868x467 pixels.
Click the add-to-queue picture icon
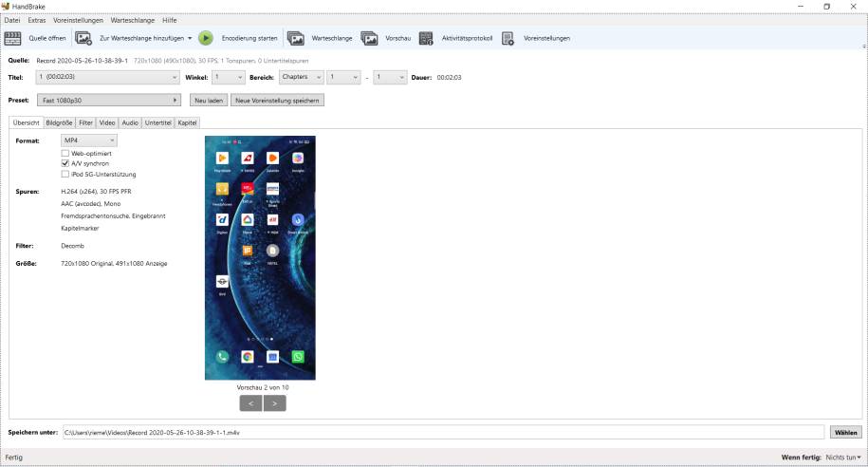[83, 38]
